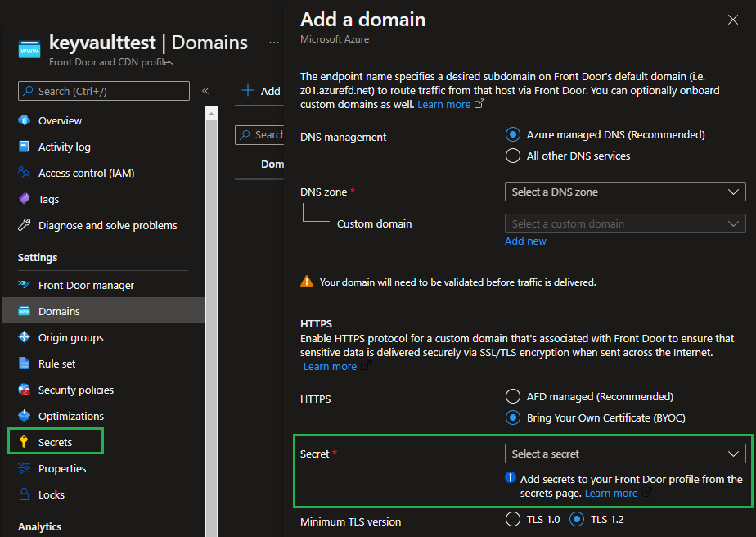Open the Select a custom domain dropdown
The height and width of the screenshot is (537, 756).
coord(625,223)
